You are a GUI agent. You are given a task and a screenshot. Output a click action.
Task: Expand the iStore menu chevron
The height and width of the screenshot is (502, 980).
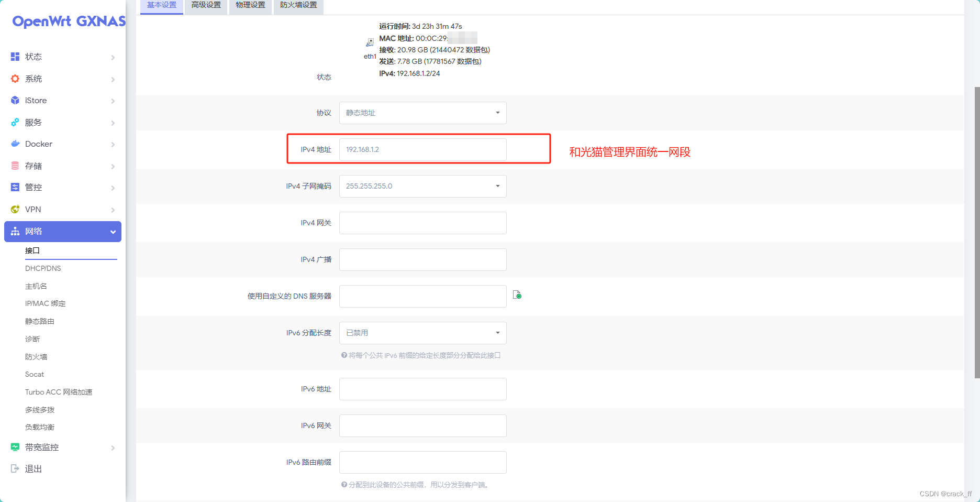point(113,101)
